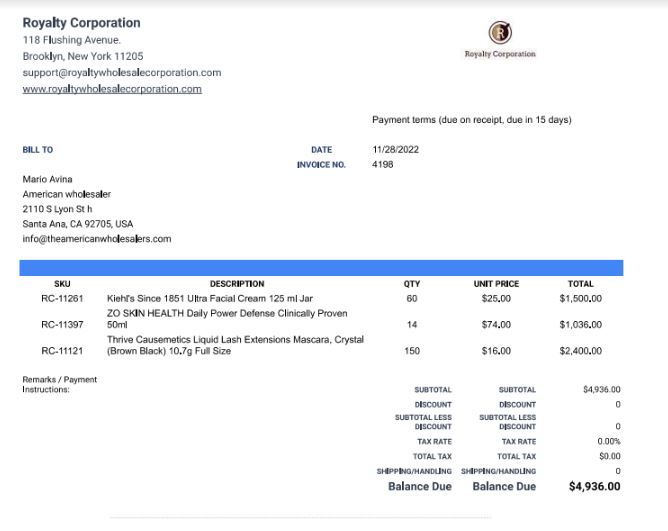Select unit price $74.00
This screenshot has width=668, height=531.
496,325
